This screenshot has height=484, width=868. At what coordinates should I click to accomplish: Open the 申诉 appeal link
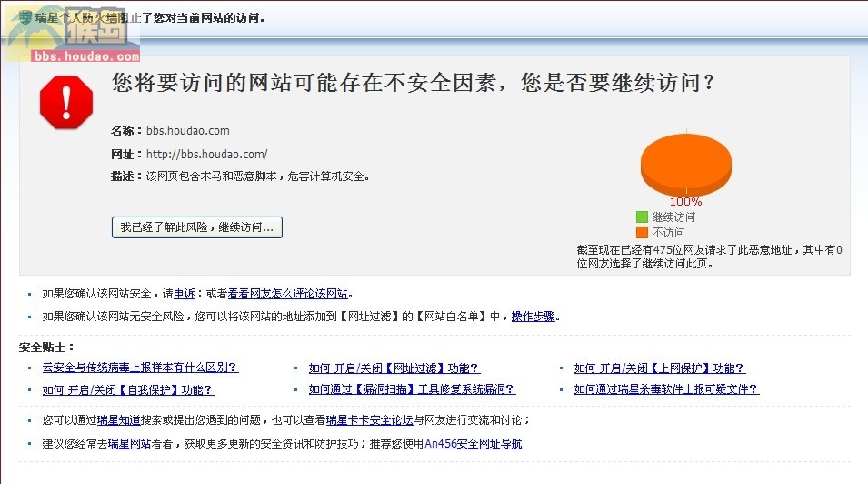[185, 294]
